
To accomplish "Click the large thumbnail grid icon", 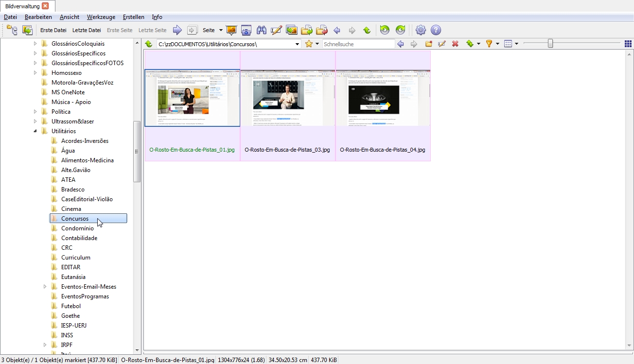I will point(628,44).
